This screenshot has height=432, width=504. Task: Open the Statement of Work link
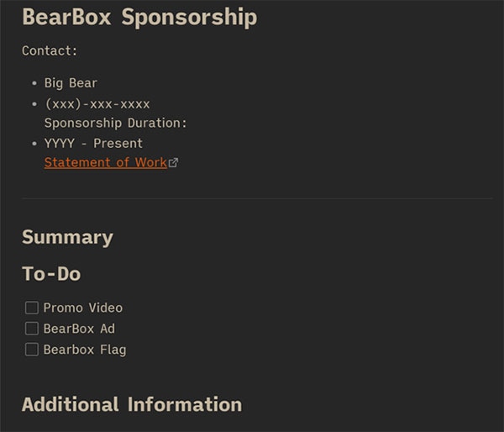coord(105,162)
